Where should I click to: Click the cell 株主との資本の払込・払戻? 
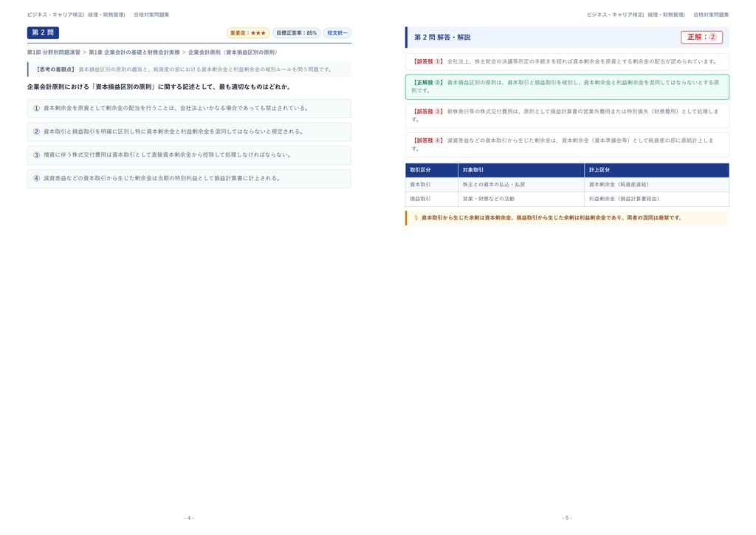(521, 185)
